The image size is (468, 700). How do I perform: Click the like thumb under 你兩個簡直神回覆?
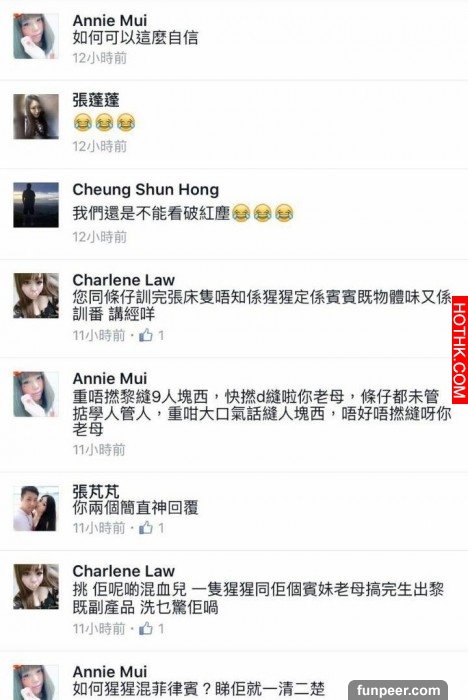146,528
